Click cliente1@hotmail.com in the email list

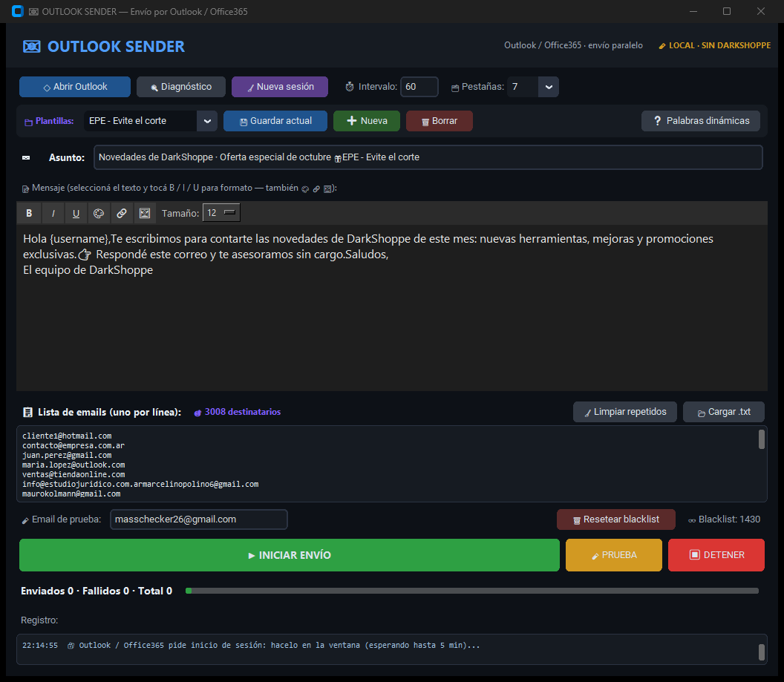click(x=67, y=436)
